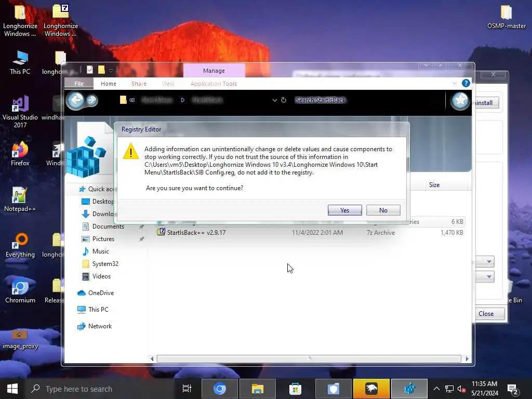Open This PC desktop icon

click(x=20, y=62)
